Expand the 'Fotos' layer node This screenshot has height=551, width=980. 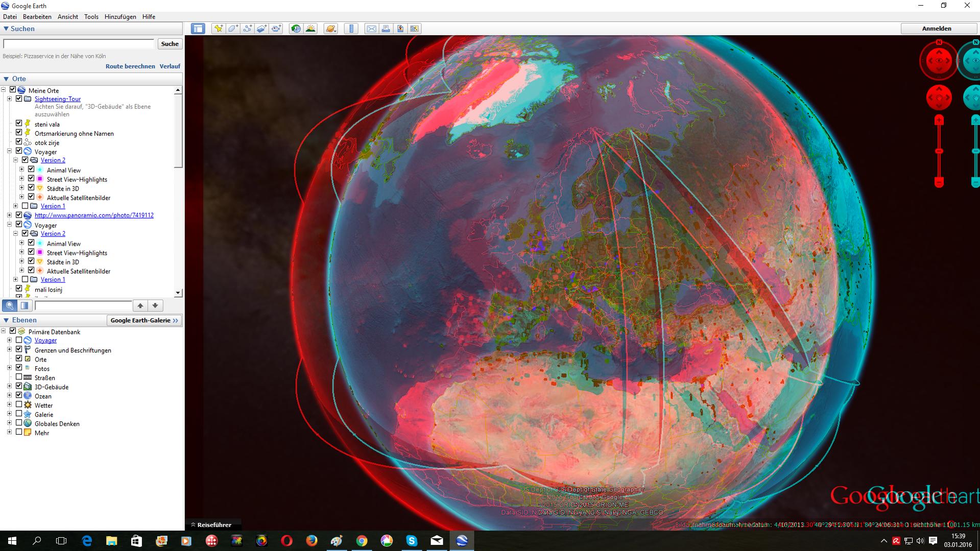[x=9, y=368]
